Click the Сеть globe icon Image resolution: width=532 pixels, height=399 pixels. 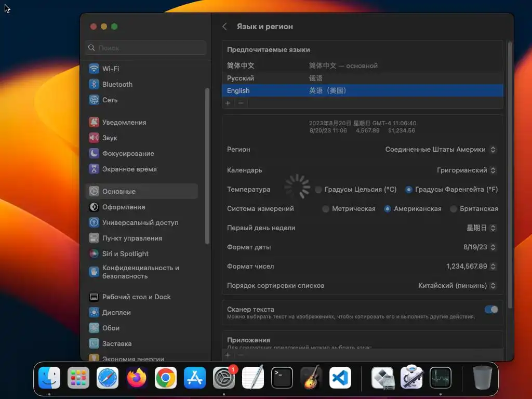tap(94, 100)
